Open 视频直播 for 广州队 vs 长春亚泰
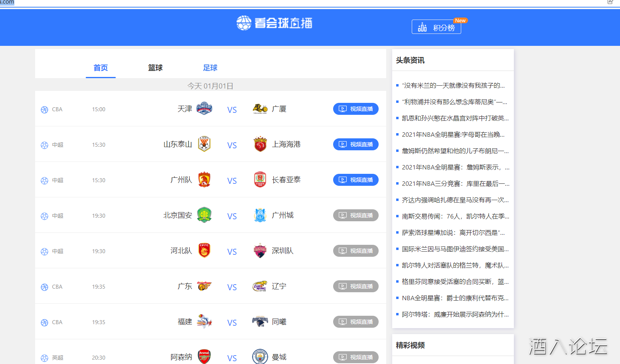620x364 pixels. (x=355, y=179)
